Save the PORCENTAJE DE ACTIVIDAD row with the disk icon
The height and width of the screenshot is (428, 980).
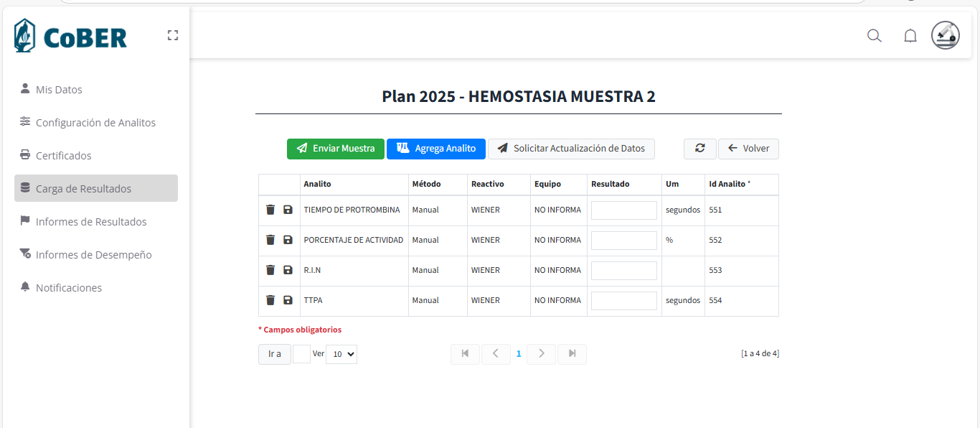click(288, 240)
